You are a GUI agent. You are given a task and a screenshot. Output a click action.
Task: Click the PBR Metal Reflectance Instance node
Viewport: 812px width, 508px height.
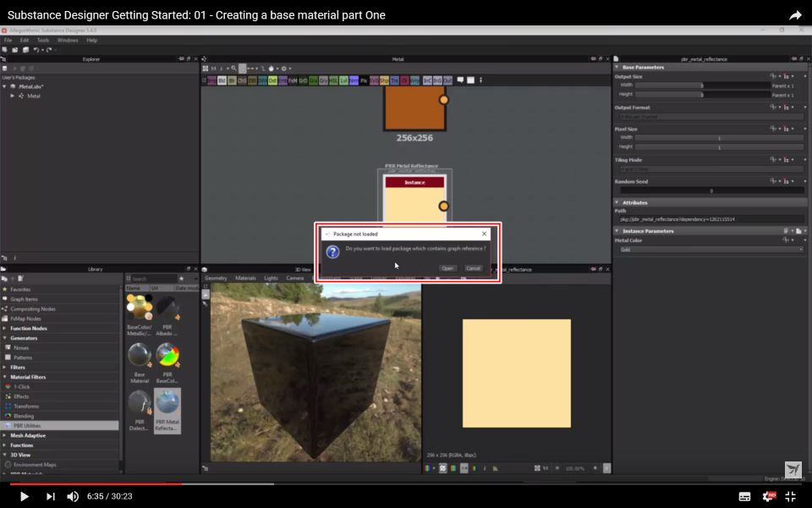point(414,200)
